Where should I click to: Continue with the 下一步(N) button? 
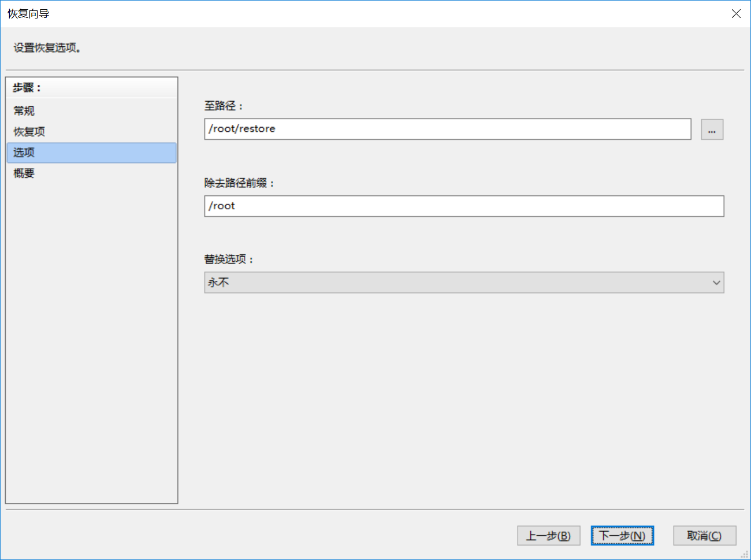coord(622,536)
